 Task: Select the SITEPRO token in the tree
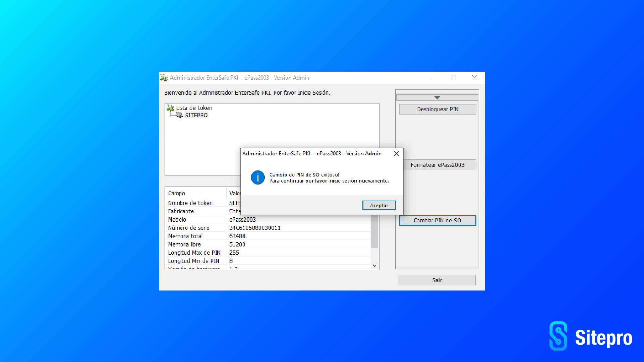[196, 115]
